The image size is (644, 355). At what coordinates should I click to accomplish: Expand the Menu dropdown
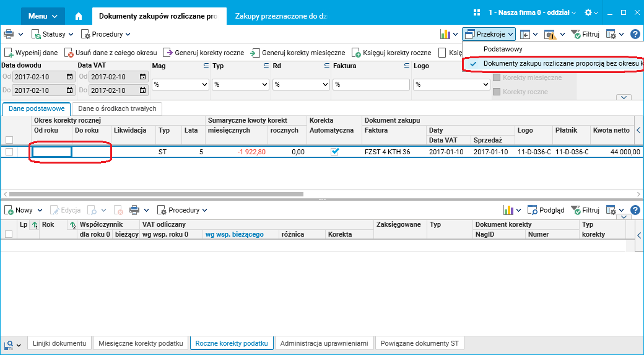pos(43,16)
